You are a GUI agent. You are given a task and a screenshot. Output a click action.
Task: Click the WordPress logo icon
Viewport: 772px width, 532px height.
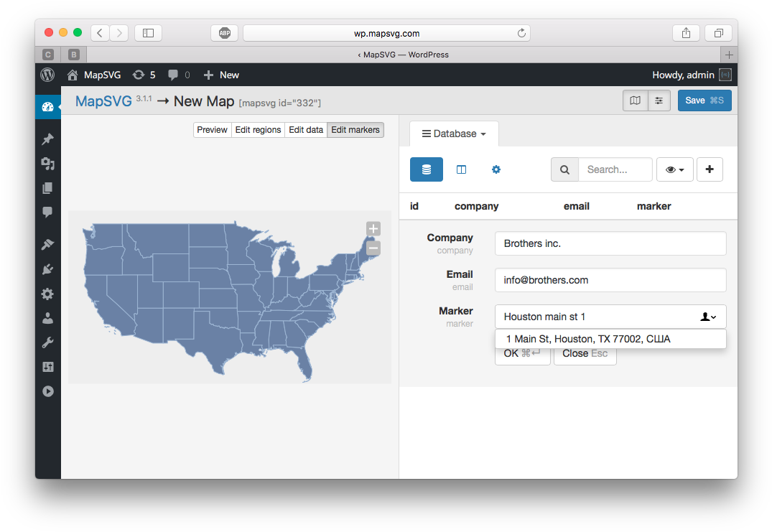tap(47, 75)
